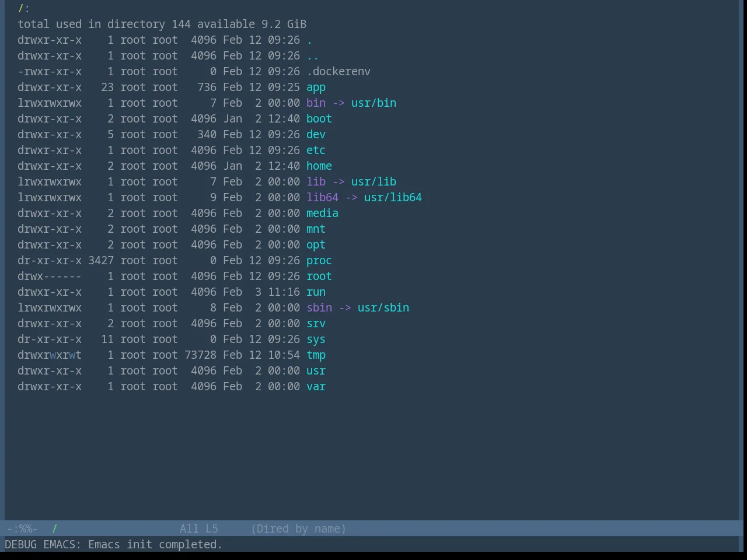Open the boot directory
747x560 pixels.
319,119
